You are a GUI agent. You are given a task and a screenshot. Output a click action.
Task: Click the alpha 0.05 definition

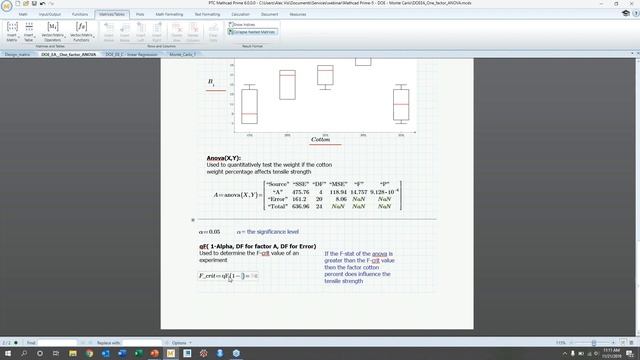pyautogui.click(x=209, y=232)
